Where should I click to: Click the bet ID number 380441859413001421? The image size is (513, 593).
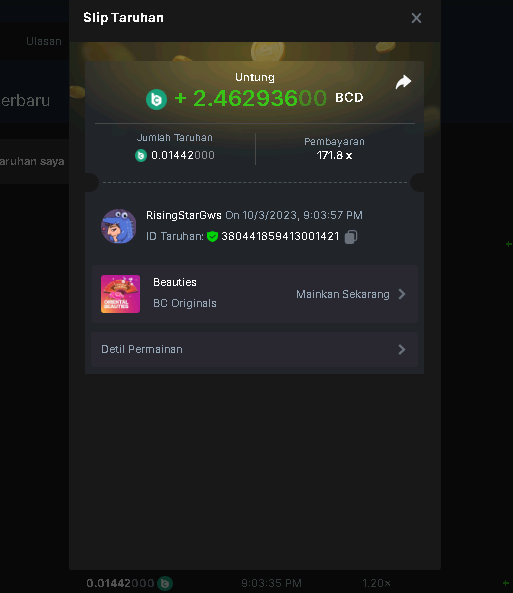(x=280, y=236)
